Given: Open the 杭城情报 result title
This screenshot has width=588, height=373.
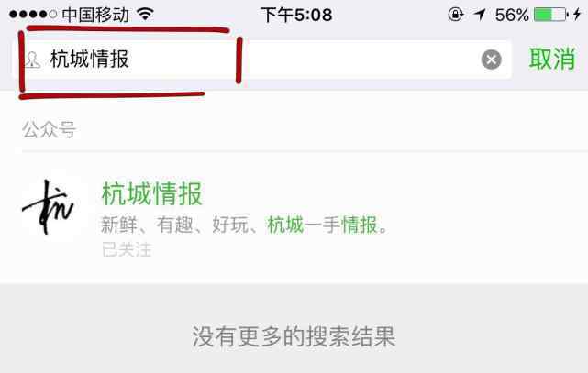Looking at the screenshot, I should pos(152,193).
